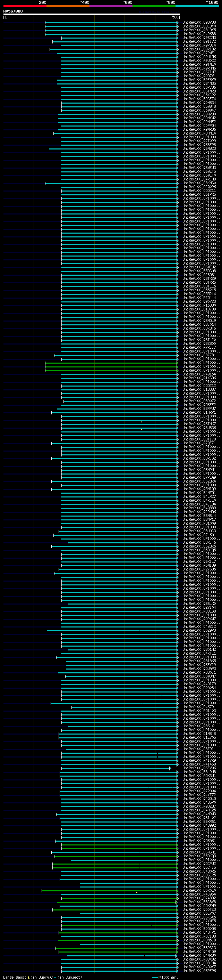222x980 pixels.
Task: Click hit label UniRef100_Q5CPU2
Action: [199, 864]
